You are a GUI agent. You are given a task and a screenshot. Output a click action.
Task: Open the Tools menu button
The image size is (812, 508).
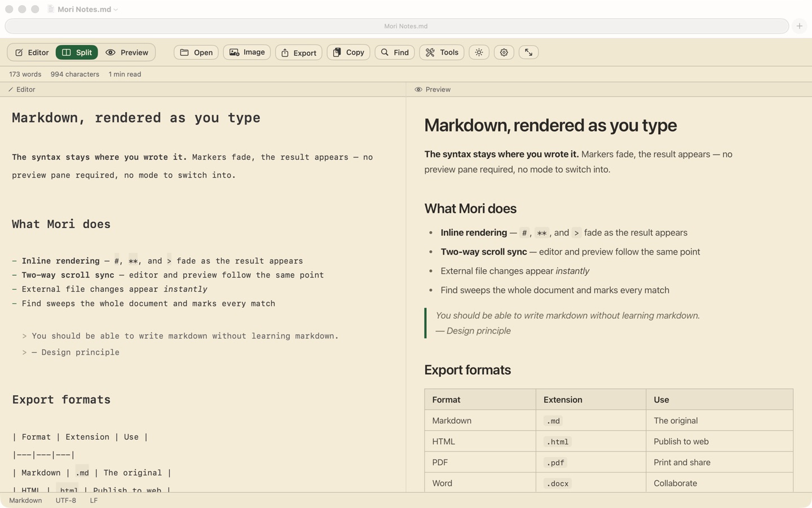442,52
